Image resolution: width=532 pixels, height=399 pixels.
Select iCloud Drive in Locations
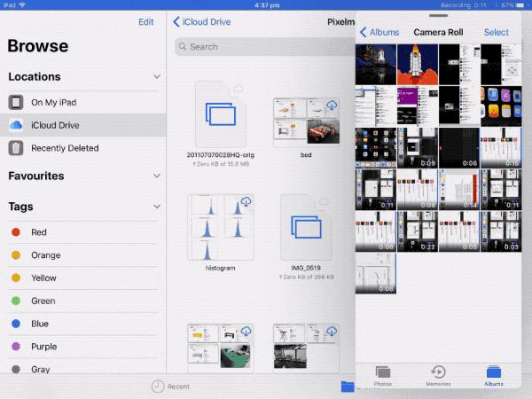coord(83,125)
